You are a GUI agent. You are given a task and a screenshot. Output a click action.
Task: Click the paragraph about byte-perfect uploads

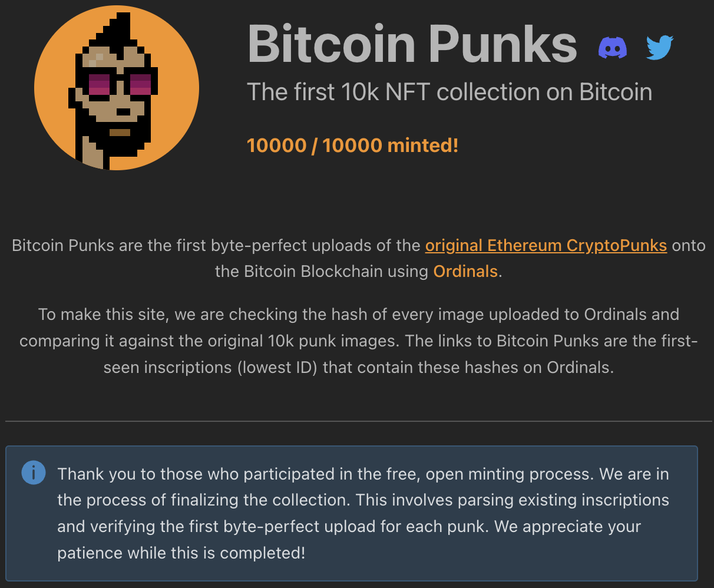357,258
